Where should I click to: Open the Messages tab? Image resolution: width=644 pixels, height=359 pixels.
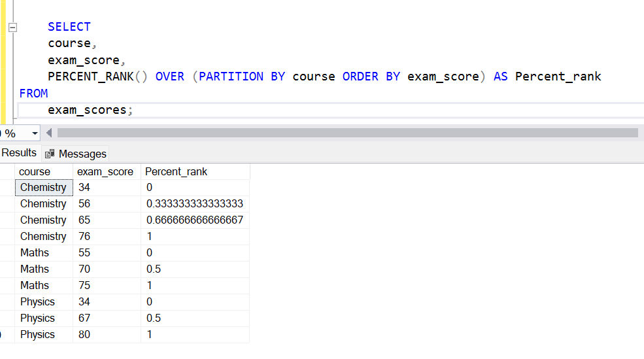[75, 154]
